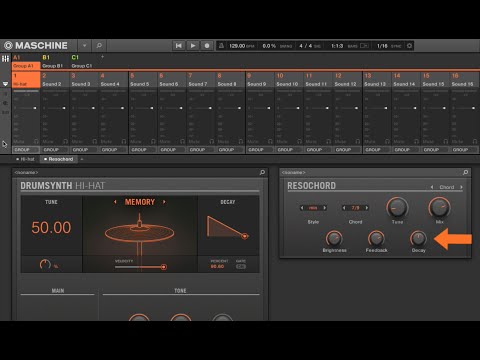The height and width of the screenshot is (360, 480).
Task: Toggle the Gate switch in Drumsynth
Action: point(241,266)
